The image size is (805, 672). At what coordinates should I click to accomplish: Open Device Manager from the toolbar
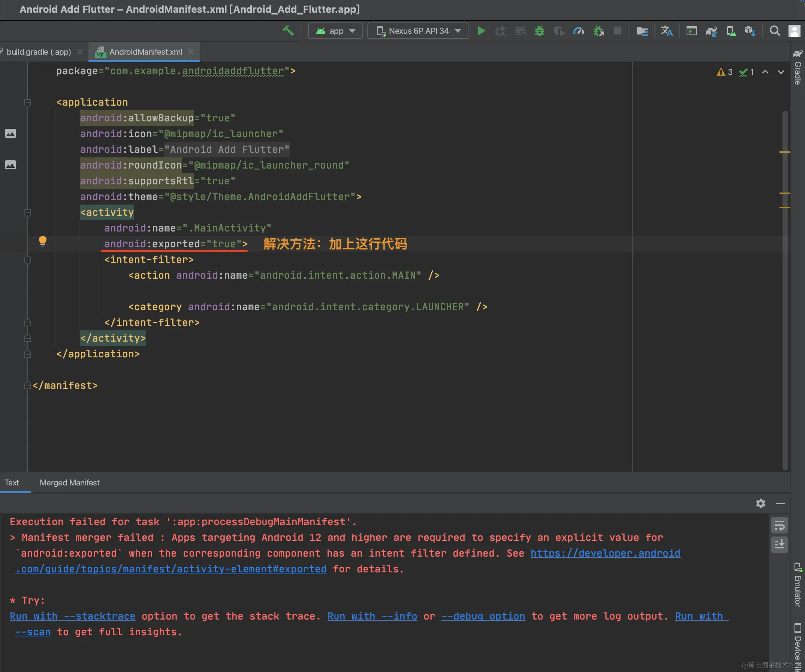(x=731, y=31)
